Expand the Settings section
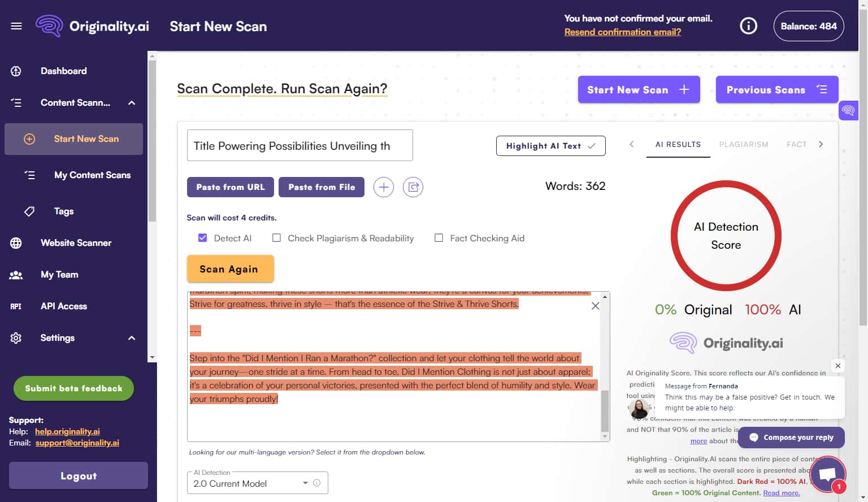Screen dimensions: 868x502 click(x=131, y=337)
